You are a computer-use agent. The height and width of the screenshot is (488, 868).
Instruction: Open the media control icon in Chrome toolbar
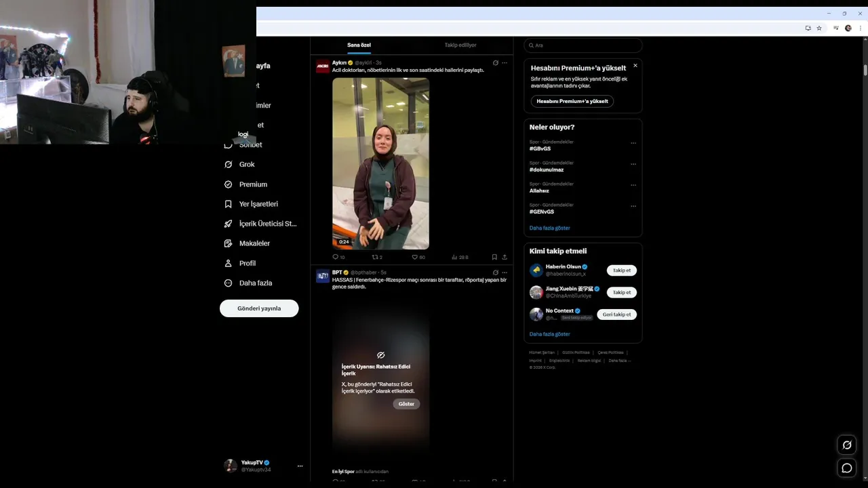[836, 28]
